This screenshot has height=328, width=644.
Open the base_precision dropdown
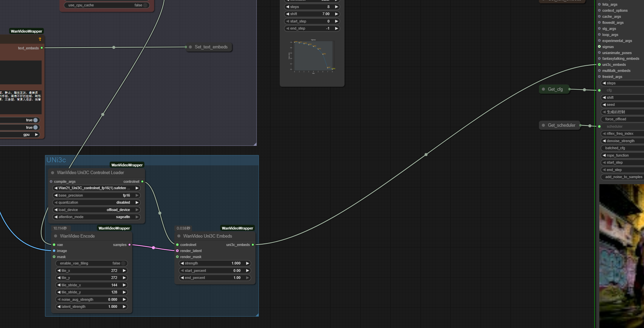[97, 196]
